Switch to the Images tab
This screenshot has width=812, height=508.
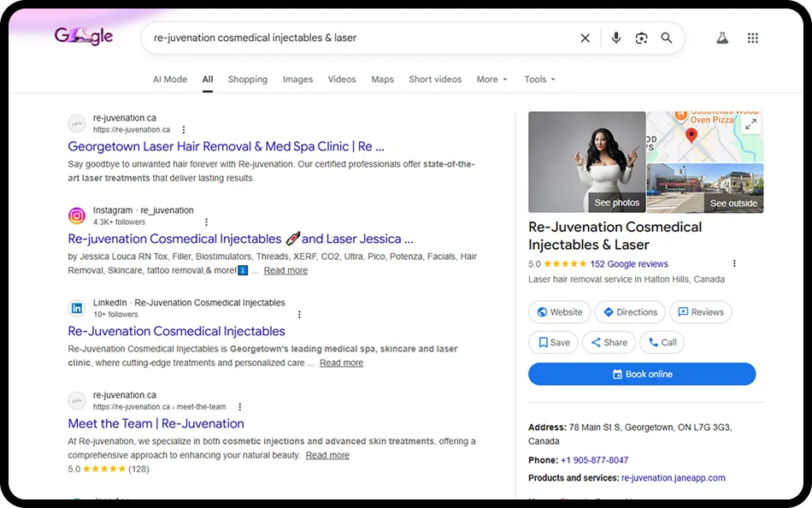coord(297,80)
